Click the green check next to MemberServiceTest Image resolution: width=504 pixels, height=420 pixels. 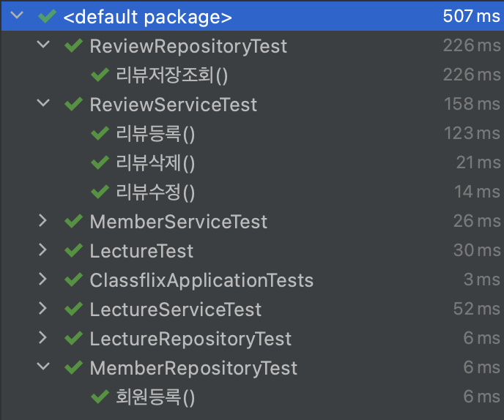[73, 221]
